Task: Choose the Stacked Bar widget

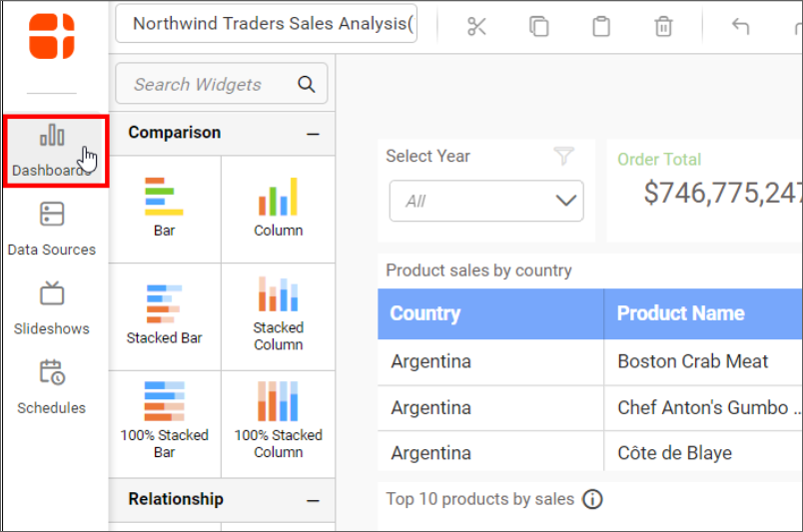Action: [164, 315]
